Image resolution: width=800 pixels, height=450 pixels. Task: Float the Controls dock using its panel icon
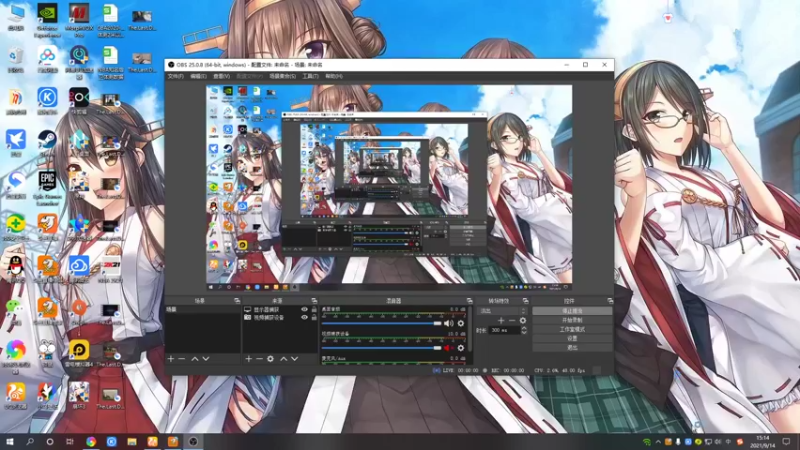tap(610, 301)
